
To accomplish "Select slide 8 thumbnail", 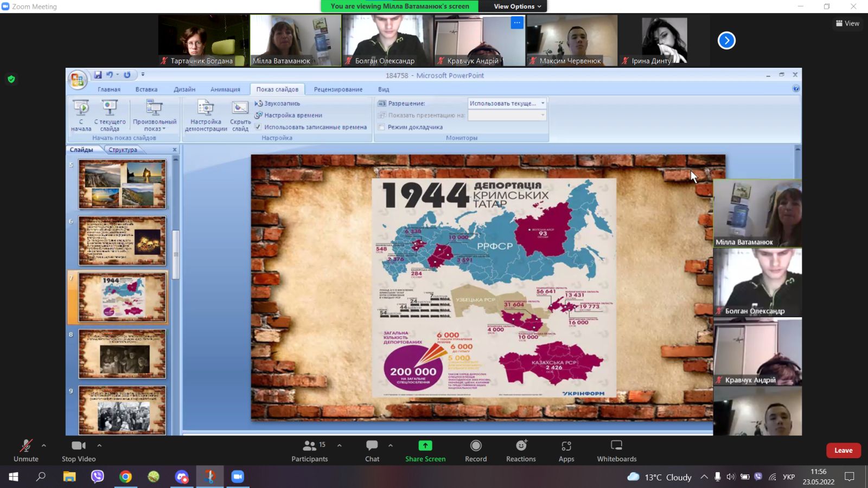I will 122,354.
